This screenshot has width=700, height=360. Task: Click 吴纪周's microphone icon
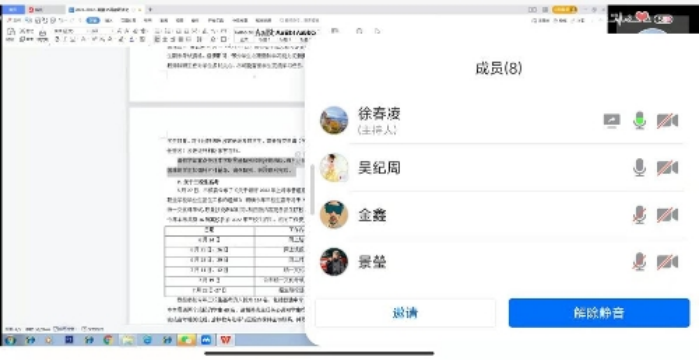point(640,168)
